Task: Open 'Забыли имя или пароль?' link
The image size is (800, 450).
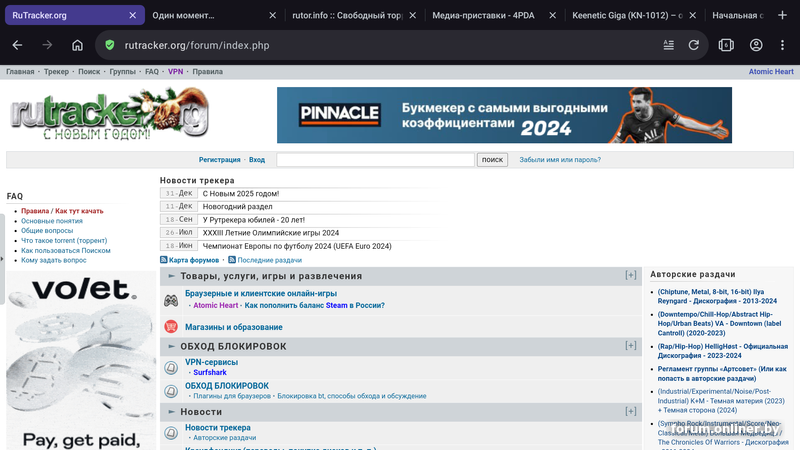Action: pyautogui.click(x=560, y=160)
